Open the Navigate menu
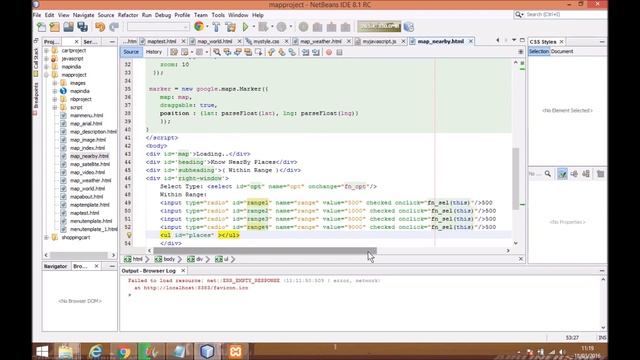The image size is (640, 360). [83, 15]
